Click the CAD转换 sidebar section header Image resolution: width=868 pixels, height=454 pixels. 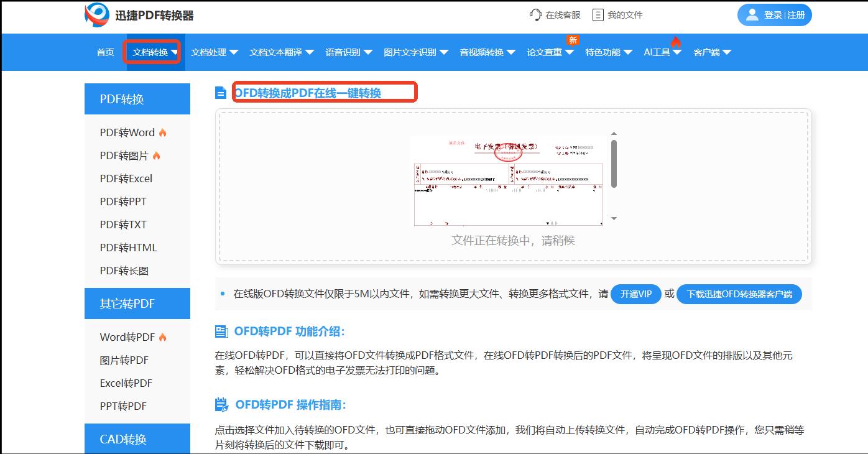tap(137, 438)
